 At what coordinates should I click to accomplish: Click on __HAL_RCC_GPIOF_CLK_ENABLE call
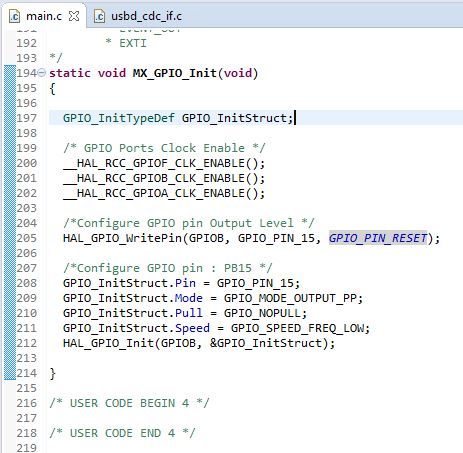[164, 163]
